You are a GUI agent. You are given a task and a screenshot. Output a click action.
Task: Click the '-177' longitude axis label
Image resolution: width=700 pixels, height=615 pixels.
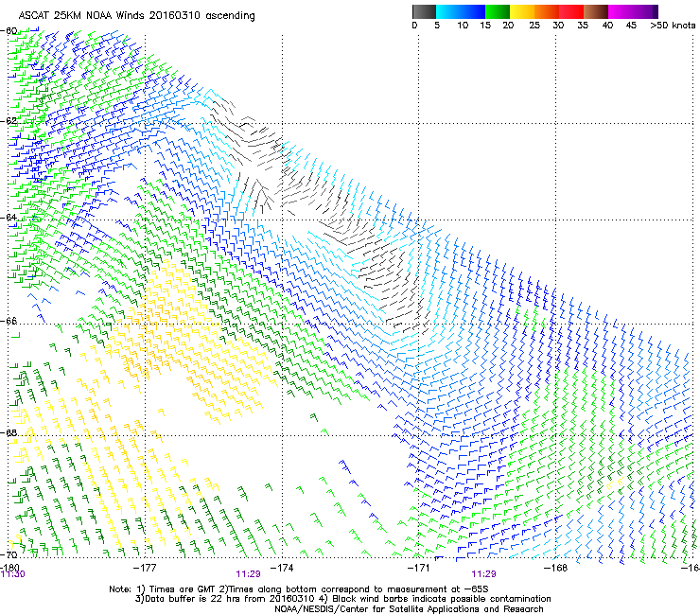tap(145, 568)
